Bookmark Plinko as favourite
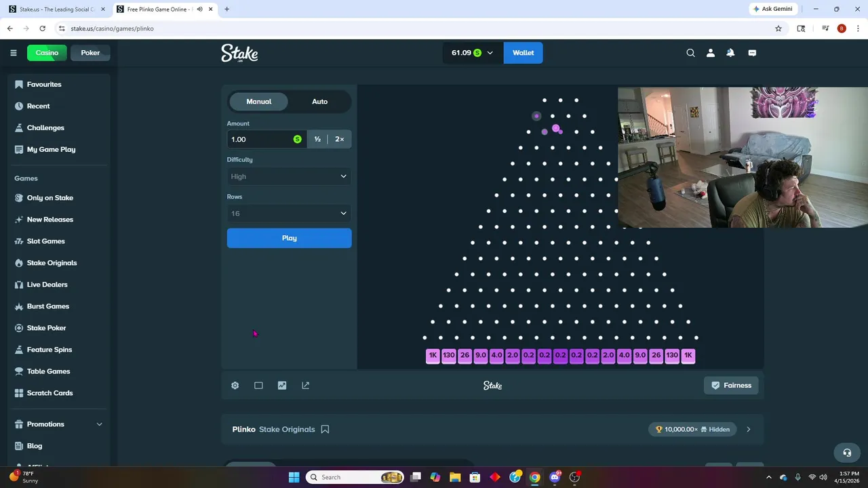The height and width of the screenshot is (488, 868). coord(325,429)
